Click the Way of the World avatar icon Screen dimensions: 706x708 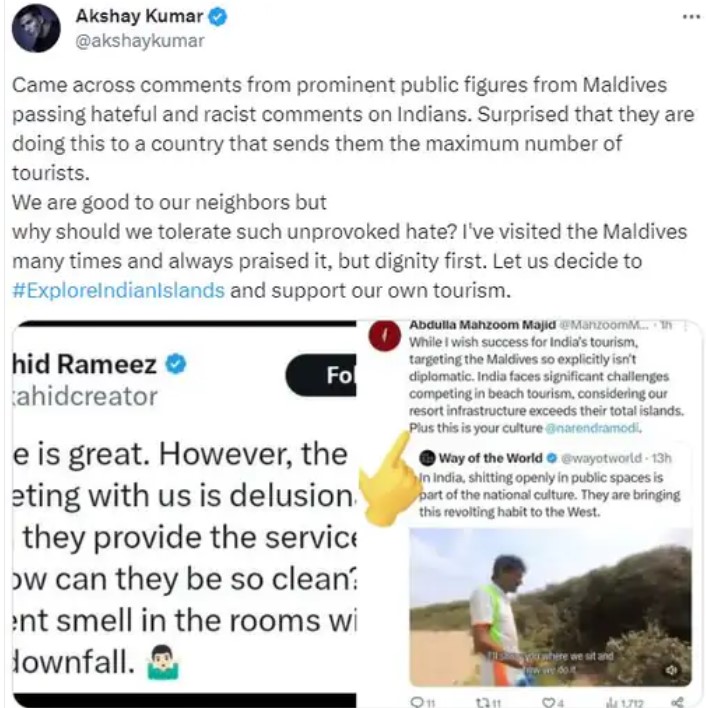click(427, 458)
